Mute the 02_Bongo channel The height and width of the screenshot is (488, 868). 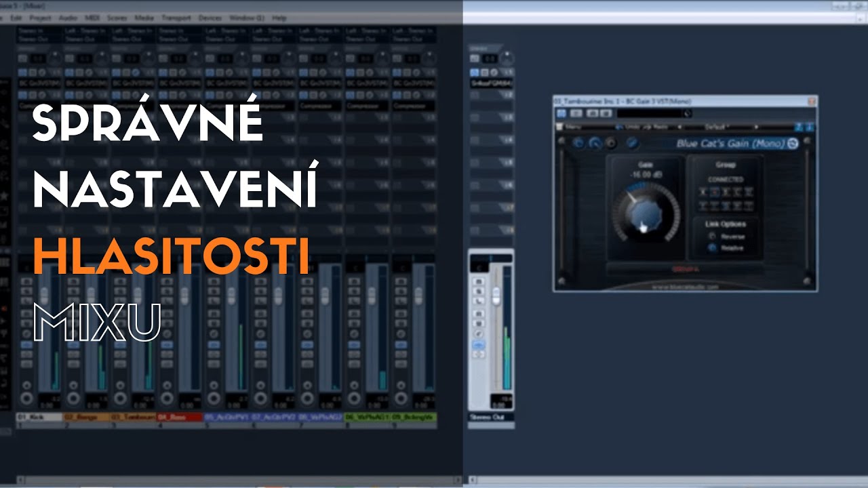[x=73, y=281]
